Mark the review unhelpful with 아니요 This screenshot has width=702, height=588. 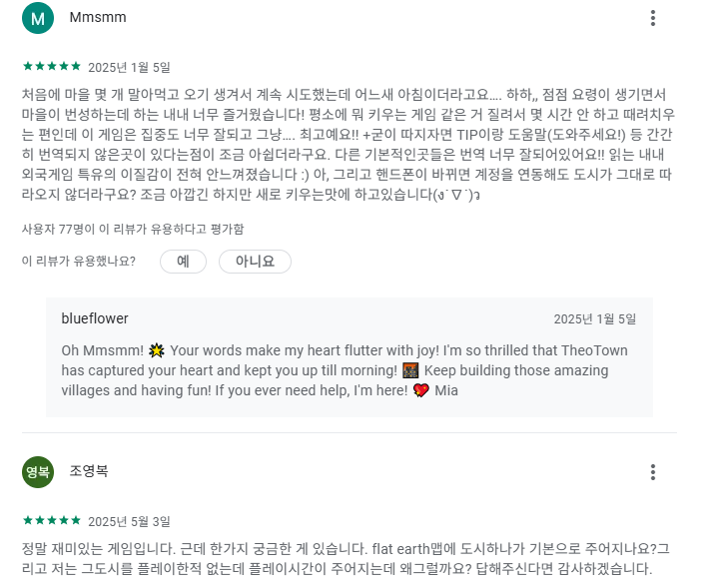point(255,262)
